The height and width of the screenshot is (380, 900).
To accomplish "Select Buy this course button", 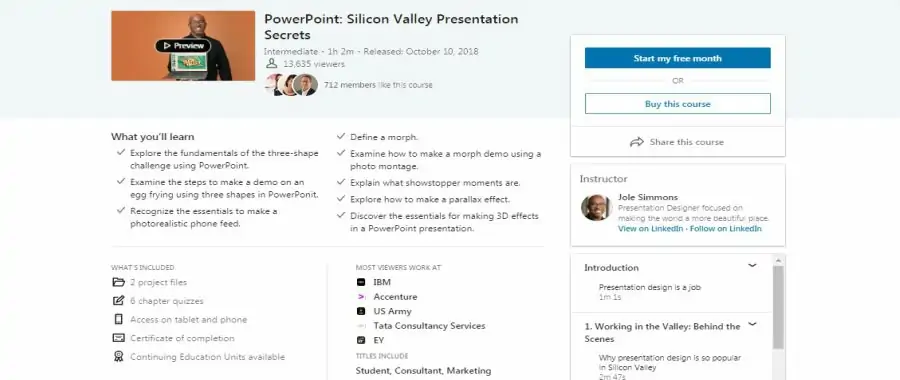I will click(x=677, y=104).
